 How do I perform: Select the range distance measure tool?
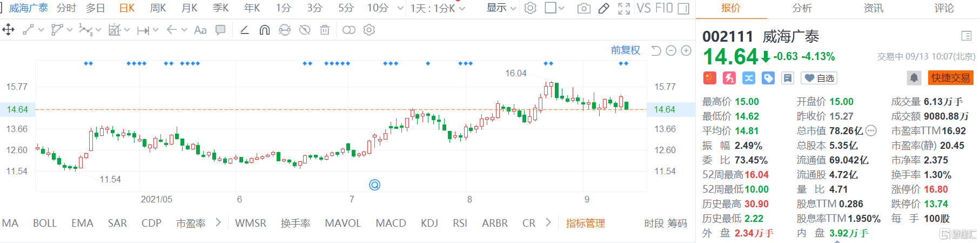click(x=143, y=30)
